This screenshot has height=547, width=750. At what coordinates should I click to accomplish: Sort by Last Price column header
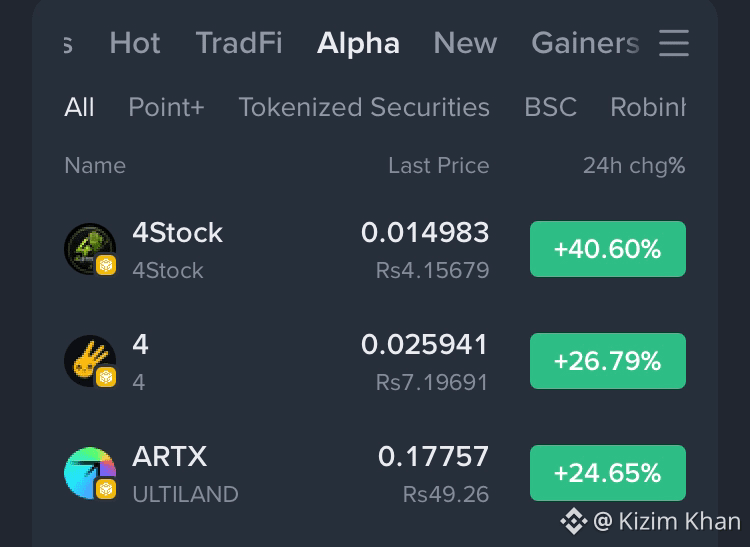[x=439, y=166]
